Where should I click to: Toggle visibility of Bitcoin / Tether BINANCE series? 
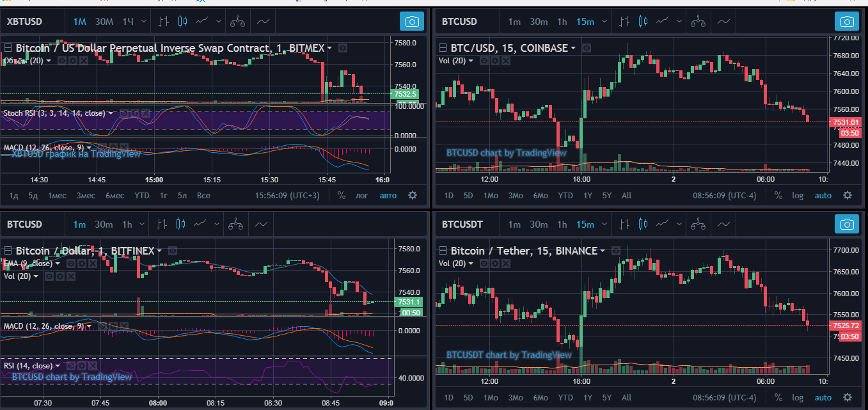point(617,251)
